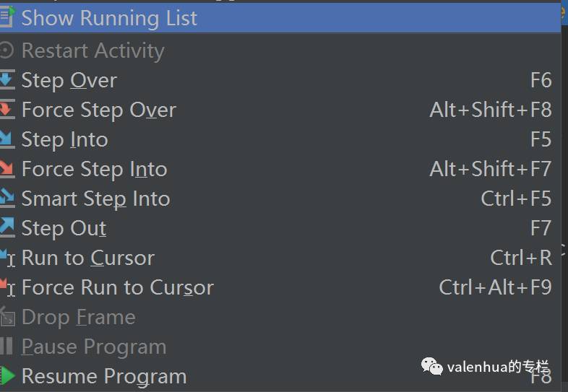Choose Force Run to Cursor

coord(118,287)
